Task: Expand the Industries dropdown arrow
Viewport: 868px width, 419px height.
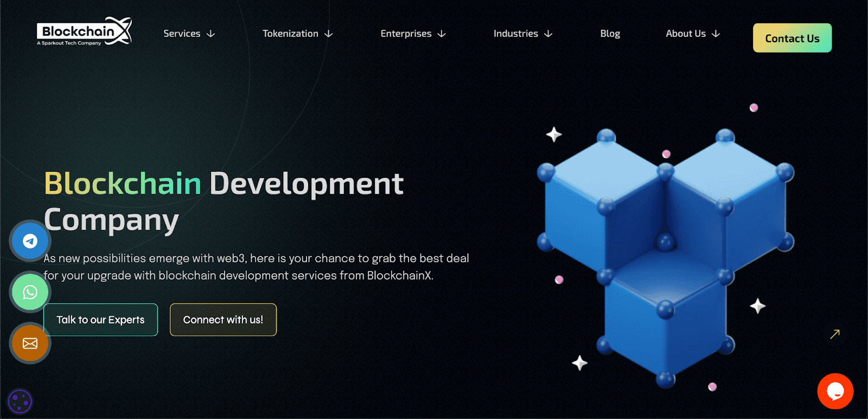Action: [548, 34]
